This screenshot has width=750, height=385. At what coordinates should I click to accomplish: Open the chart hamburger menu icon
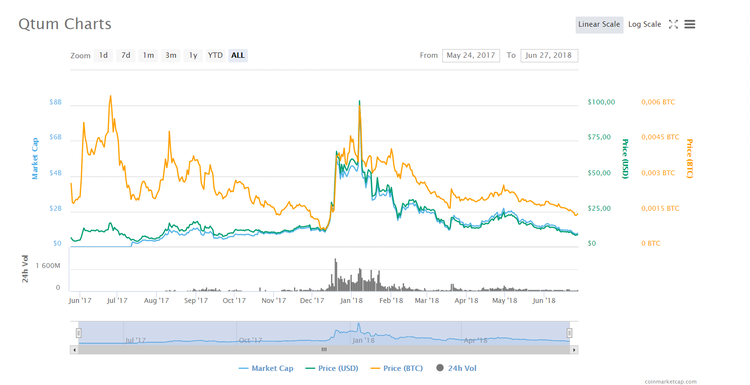(x=689, y=24)
